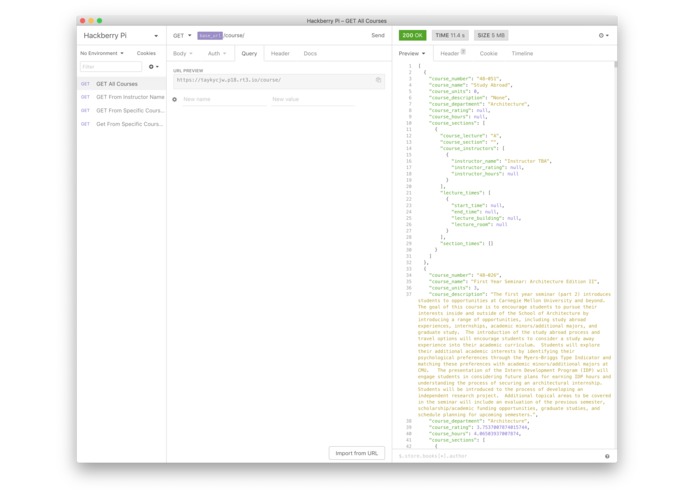Switch to the request Header tab
695x494 pixels.
[x=280, y=53]
